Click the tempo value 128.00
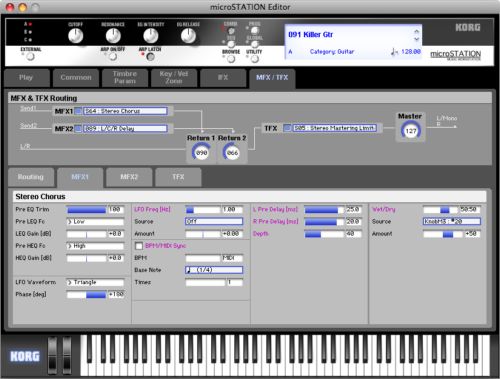The height and width of the screenshot is (379, 500). coord(411,52)
